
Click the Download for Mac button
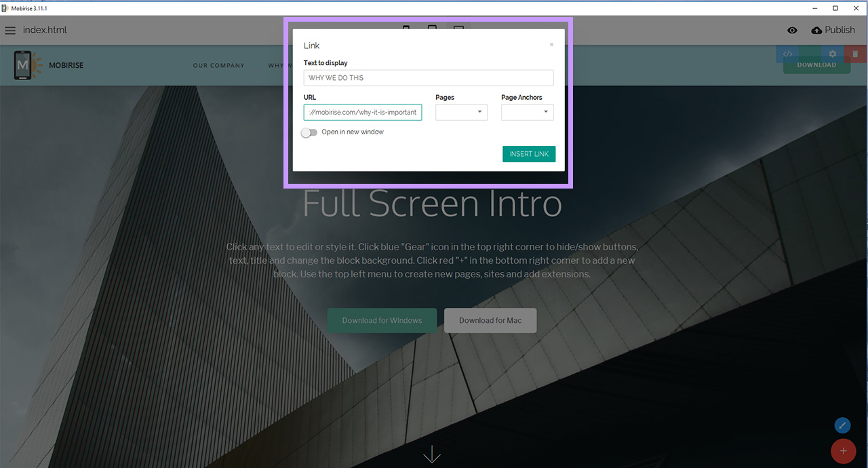490,320
